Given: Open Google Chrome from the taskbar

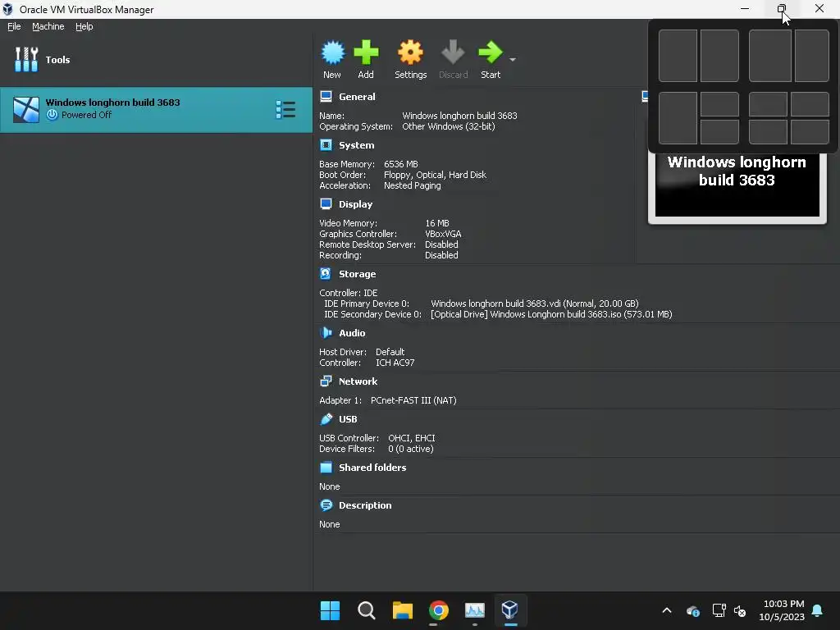Looking at the screenshot, I should [x=439, y=610].
